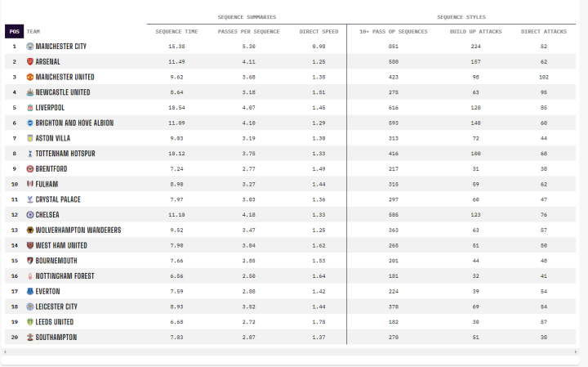Sort by 10+ Pass OP Sequences

point(394,32)
